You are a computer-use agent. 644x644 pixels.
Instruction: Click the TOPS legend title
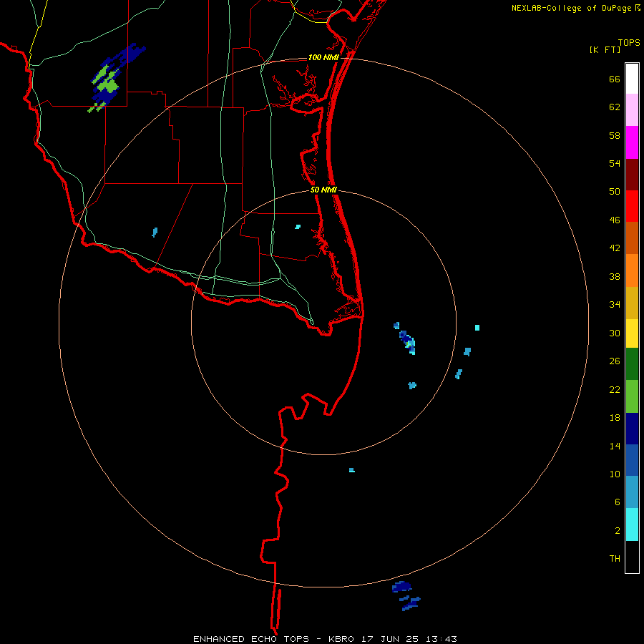click(629, 42)
